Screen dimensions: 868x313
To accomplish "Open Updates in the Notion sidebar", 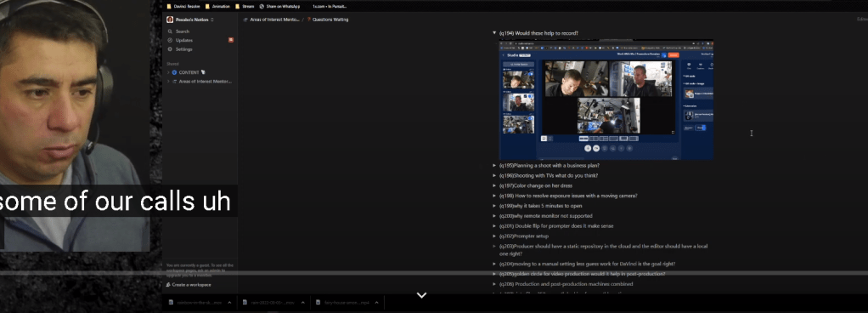I will 180,41.
